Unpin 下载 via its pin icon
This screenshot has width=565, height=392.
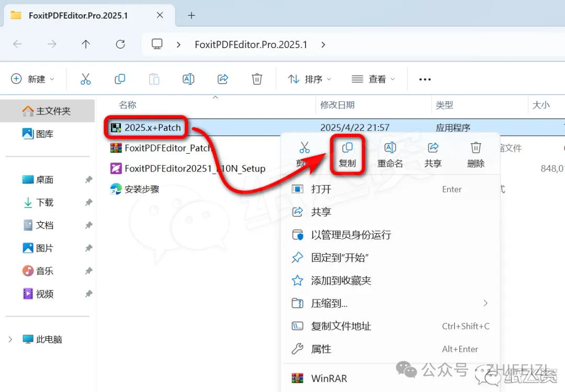88,202
